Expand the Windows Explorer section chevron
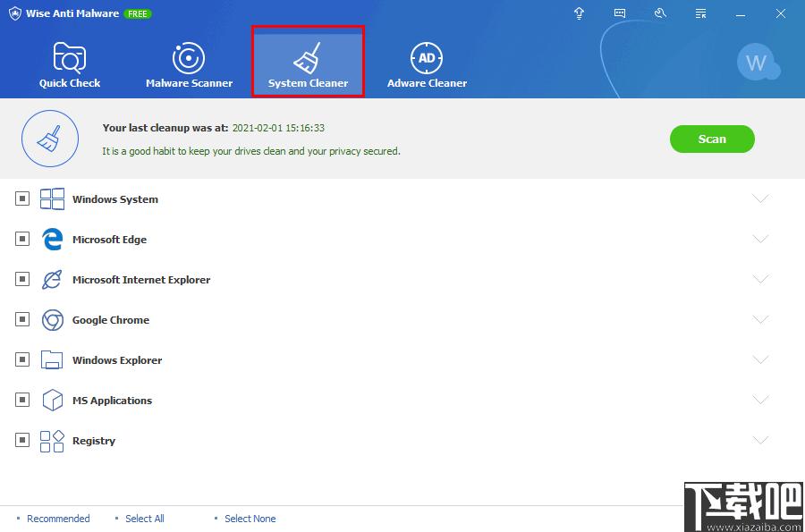805x532 pixels. [x=760, y=359]
